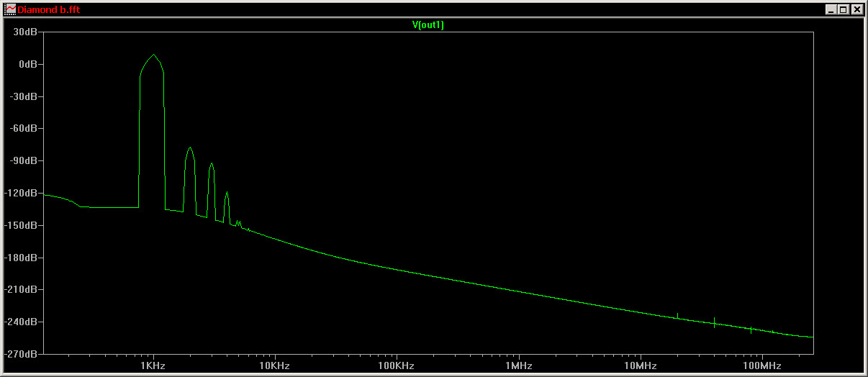Click the Diamond b.fft window title
This screenshot has width=868, height=377.
49,9
